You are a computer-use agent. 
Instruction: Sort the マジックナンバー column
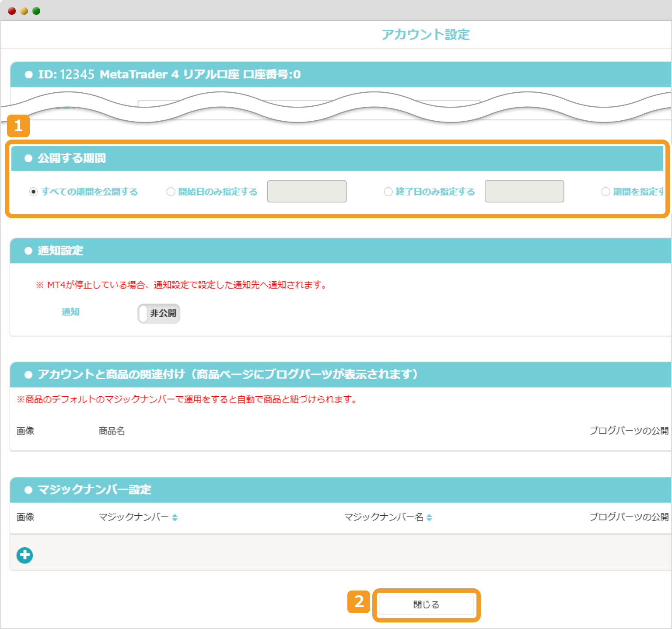click(x=175, y=517)
